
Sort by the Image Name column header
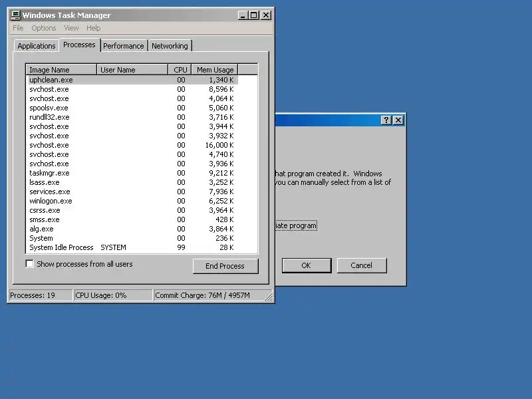coord(61,70)
